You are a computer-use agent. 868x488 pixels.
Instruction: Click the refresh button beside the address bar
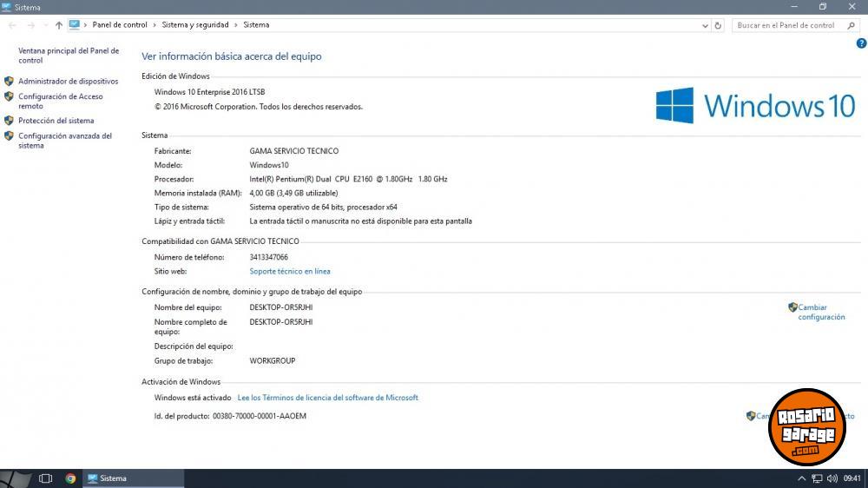718,25
